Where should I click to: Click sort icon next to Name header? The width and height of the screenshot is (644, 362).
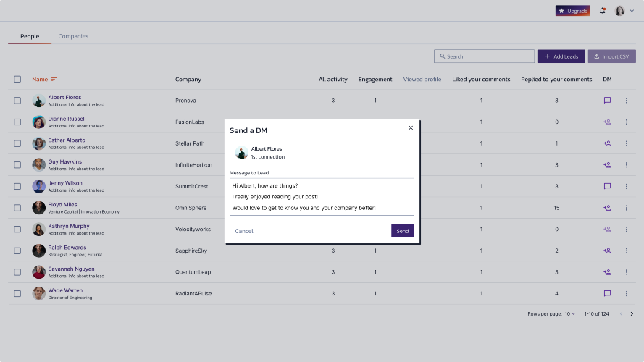coord(54,79)
